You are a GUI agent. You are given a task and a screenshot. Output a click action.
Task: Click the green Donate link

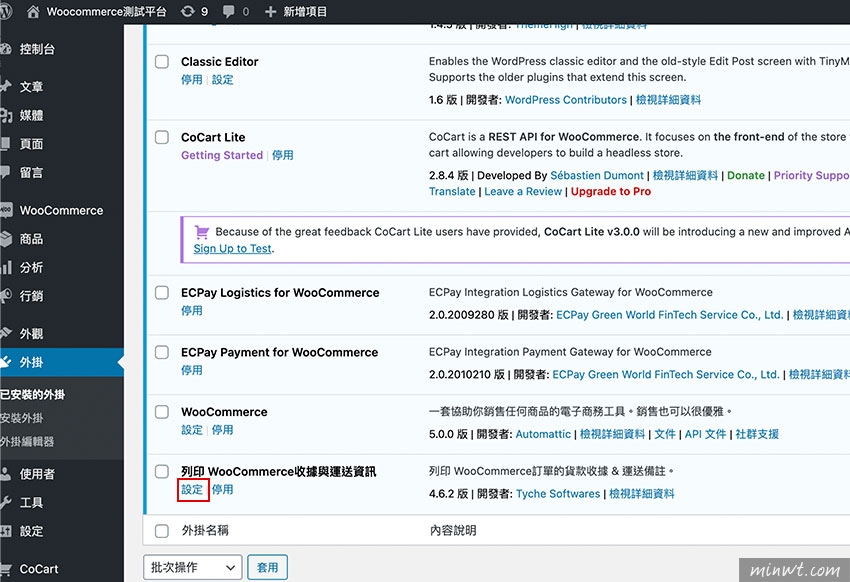pyautogui.click(x=746, y=175)
